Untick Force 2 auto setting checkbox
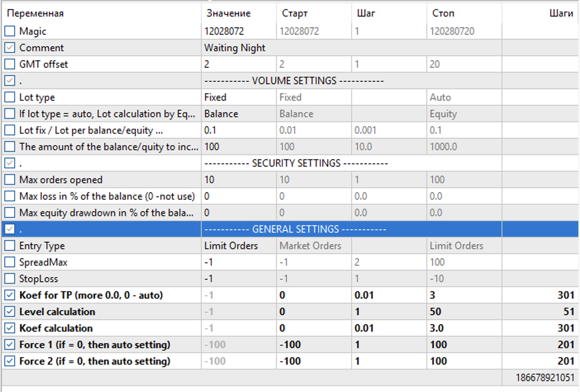Viewport: 580px width, 392px height. 10,361
